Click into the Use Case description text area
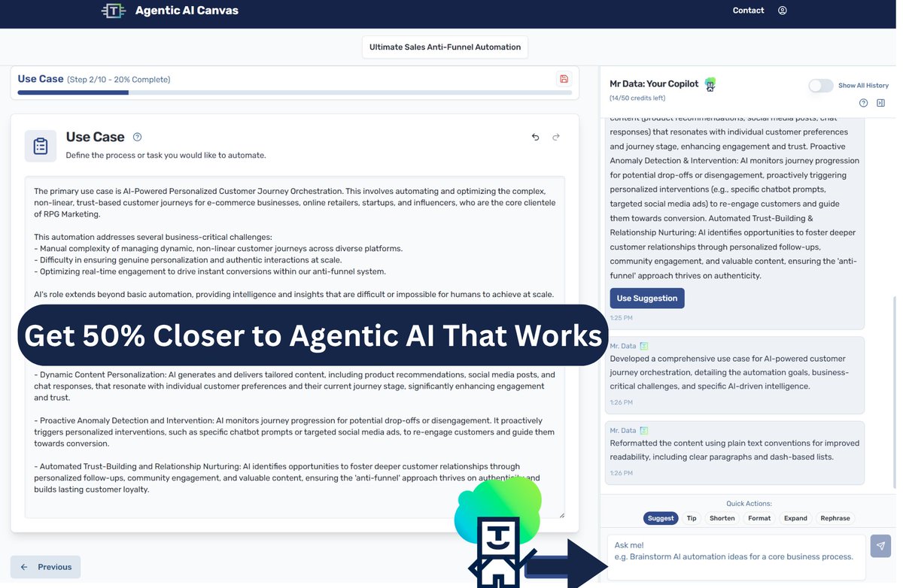 pyautogui.click(x=295, y=347)
